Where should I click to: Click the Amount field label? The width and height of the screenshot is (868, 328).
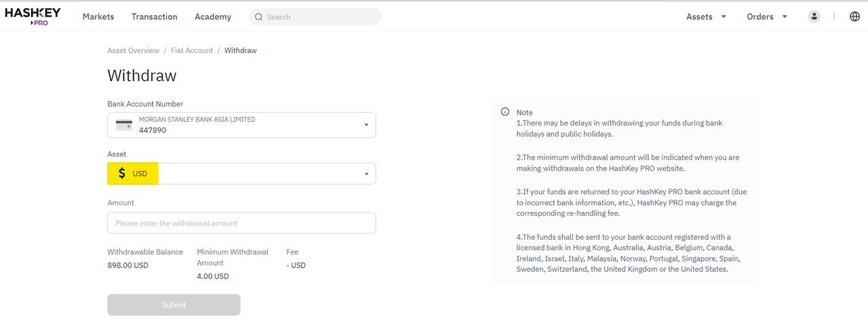[x=121, y=202]
